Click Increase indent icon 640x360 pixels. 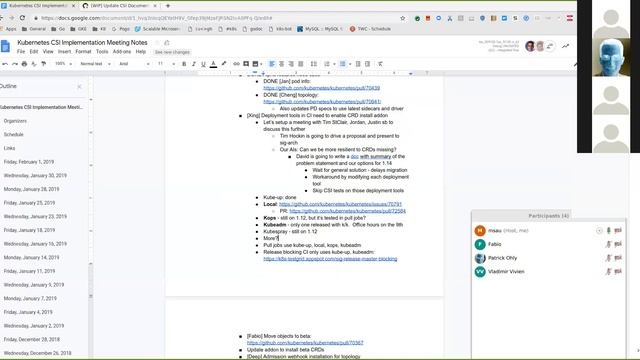coord(367,64)
